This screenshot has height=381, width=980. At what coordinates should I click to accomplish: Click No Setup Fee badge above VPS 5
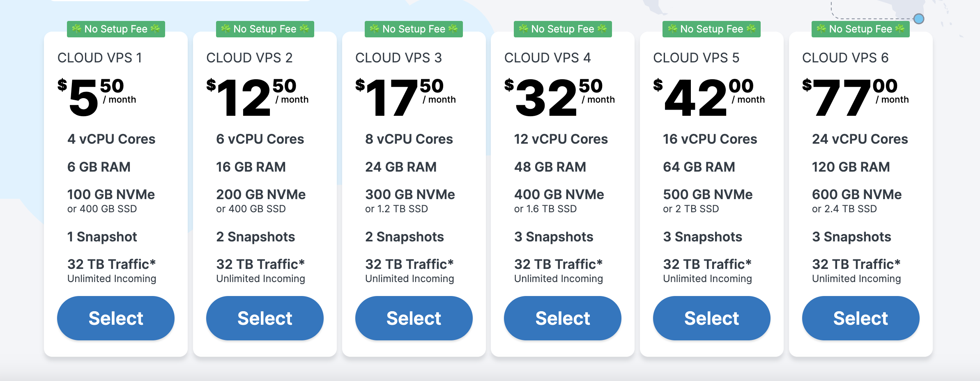pos(711,29)
